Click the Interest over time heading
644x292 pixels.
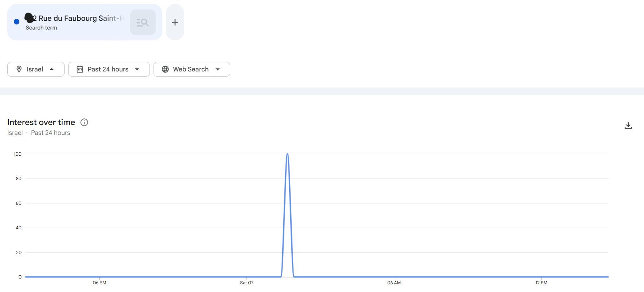pos(41,122)
